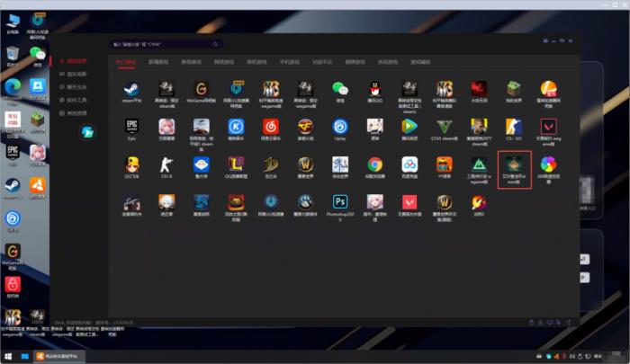Launch the QQ penguin icon in the launcher

[375, 89]
